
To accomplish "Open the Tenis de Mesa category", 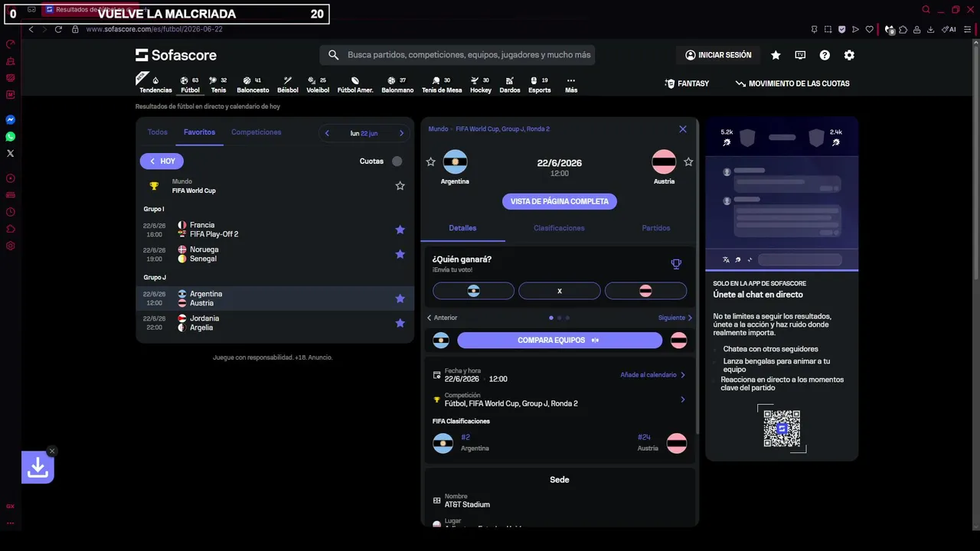I will coord(442,84).
